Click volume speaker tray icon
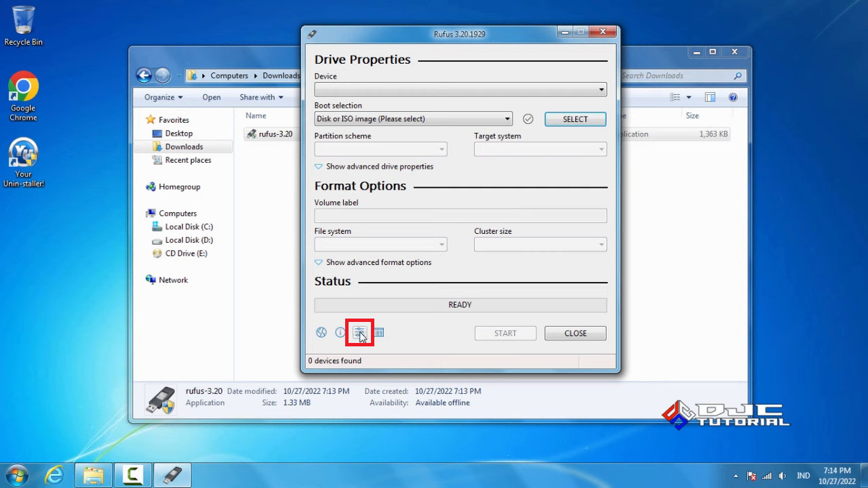 pyautogui.click(x=783, y=476)
